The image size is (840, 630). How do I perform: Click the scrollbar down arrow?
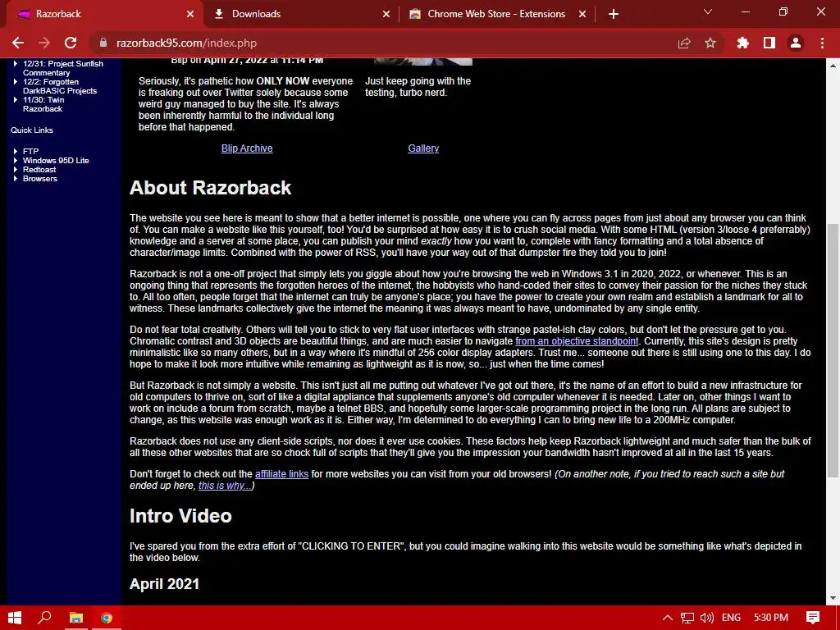[833, 598]
